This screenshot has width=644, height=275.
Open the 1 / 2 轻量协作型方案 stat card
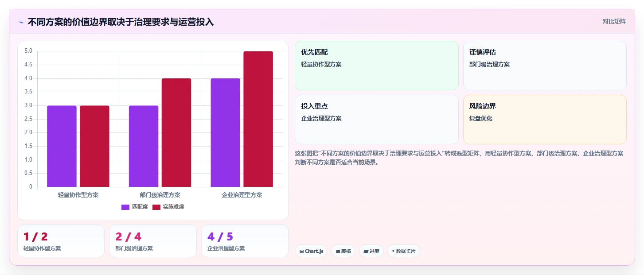(x=61, y=241)
